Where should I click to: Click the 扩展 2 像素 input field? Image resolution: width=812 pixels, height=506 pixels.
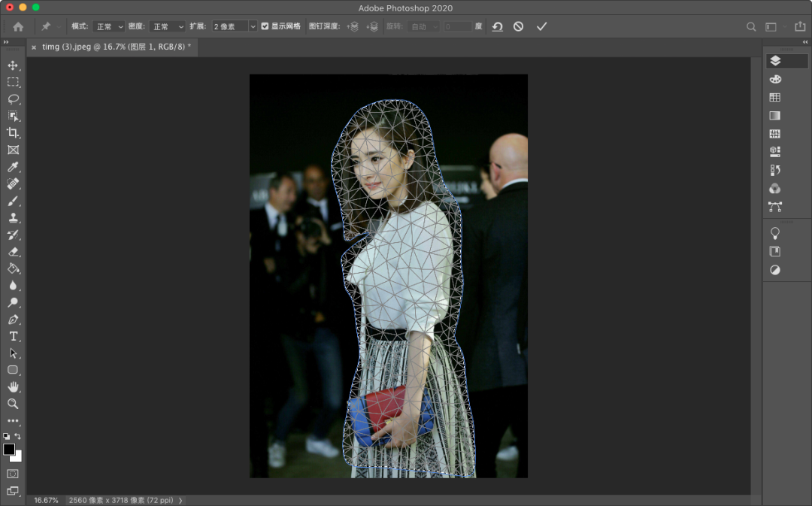[x=231, y=26]
